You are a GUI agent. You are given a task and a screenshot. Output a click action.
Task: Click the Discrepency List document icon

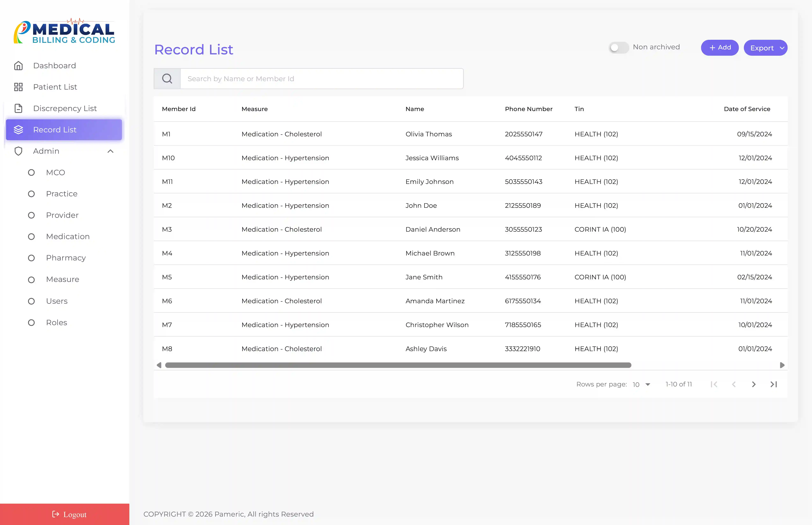pos(18,108)
